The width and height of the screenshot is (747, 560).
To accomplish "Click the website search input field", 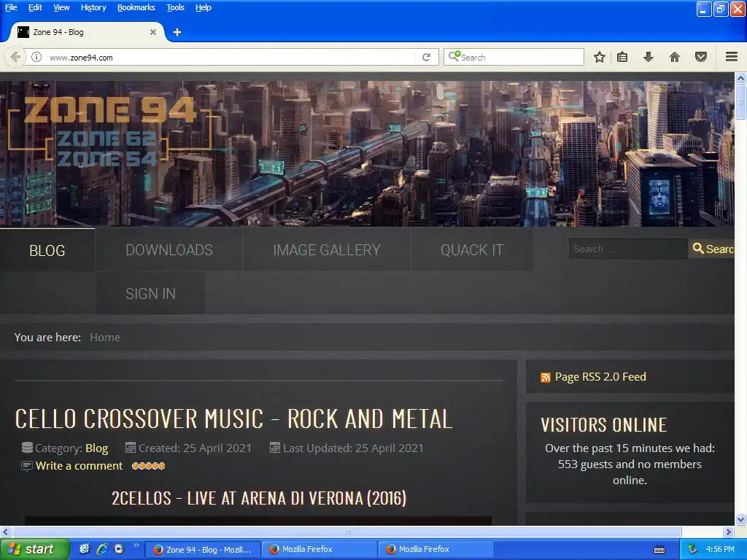I will pos(628,249).
